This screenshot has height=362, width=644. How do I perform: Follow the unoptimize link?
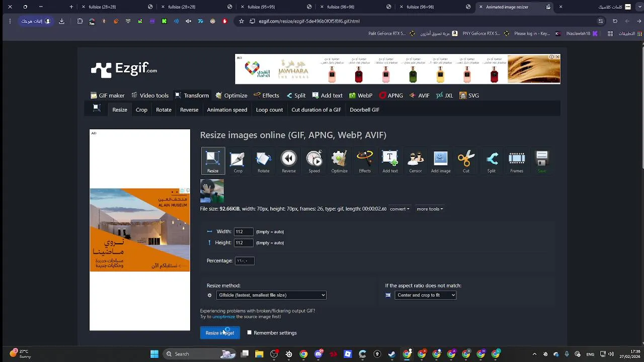point(224,317)
